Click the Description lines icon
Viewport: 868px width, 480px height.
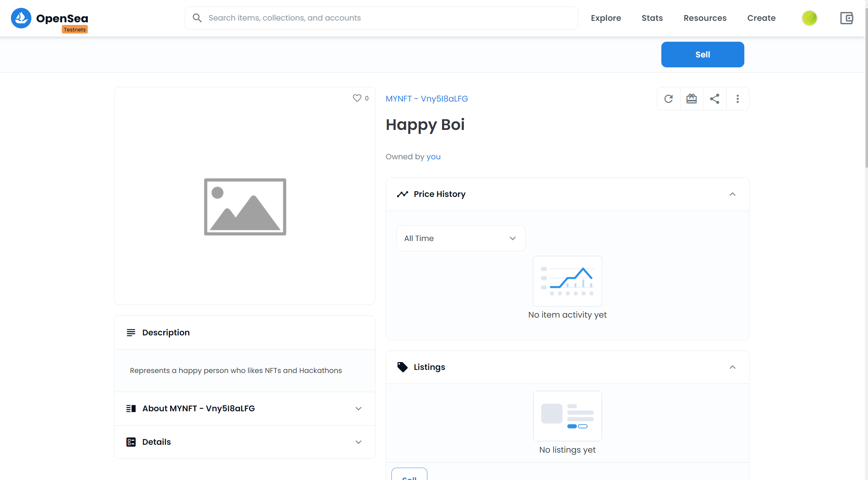[x=131, y=333]
